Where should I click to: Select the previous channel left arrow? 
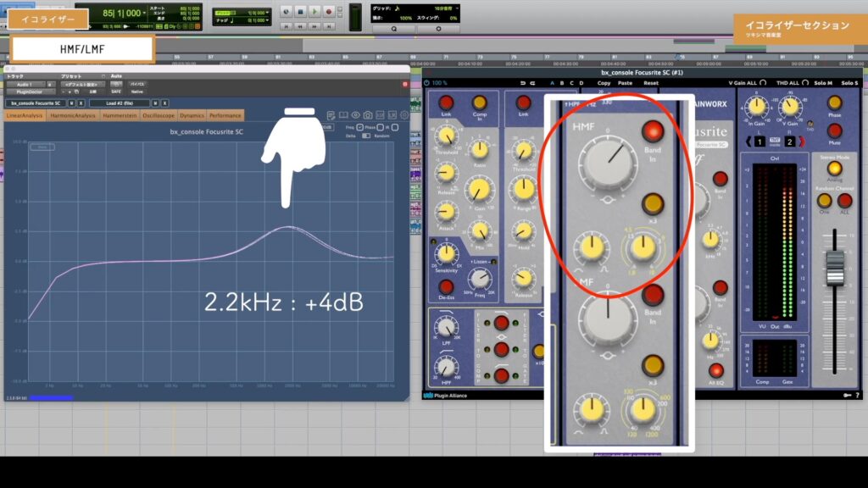pos(748,141)
